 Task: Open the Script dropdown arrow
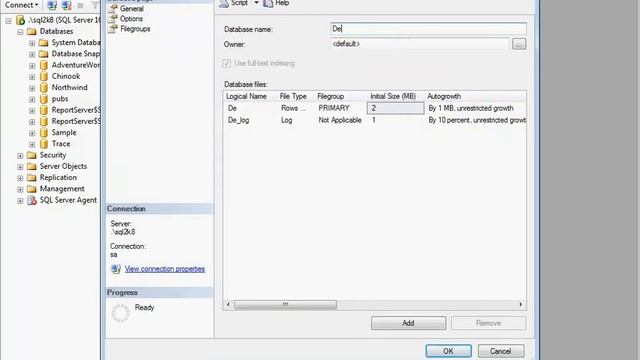pyautogui.click(x=256, y=3)
